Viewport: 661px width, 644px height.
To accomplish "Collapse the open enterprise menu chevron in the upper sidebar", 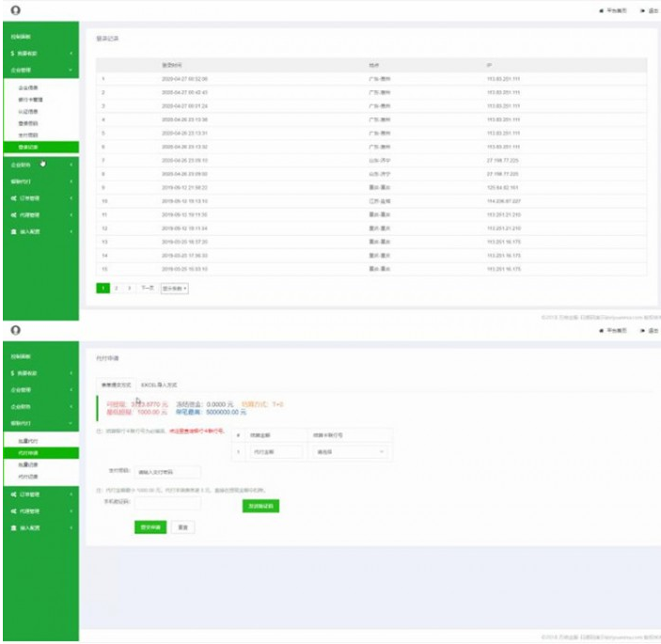I will [x=71, y=70].
